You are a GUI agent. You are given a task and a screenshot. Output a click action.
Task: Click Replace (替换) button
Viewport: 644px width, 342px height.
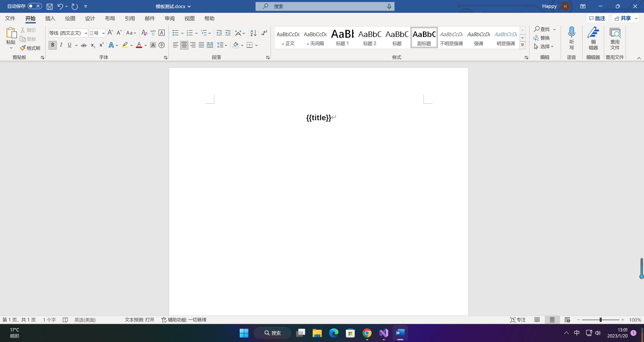point(542,38)
